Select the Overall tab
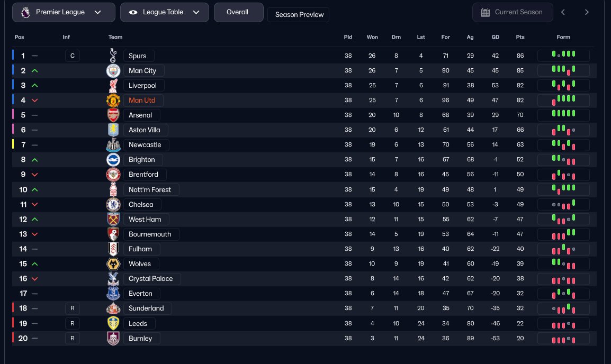 238,12
